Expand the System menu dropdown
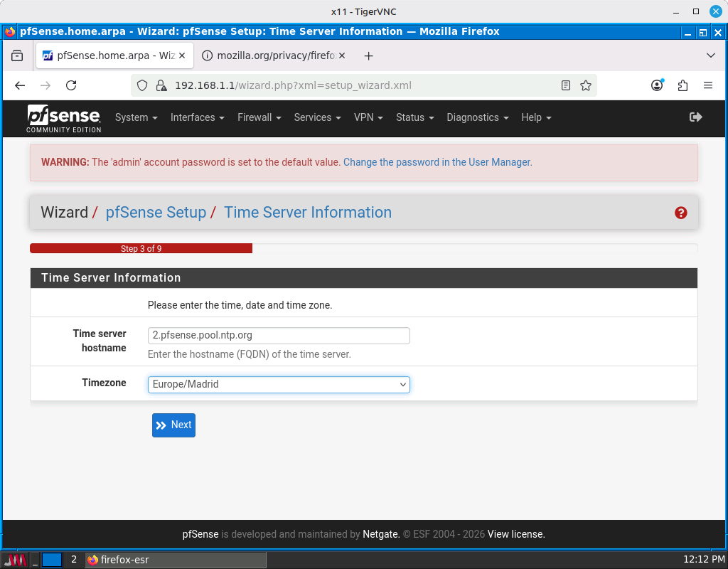 (x=136, y=117)
